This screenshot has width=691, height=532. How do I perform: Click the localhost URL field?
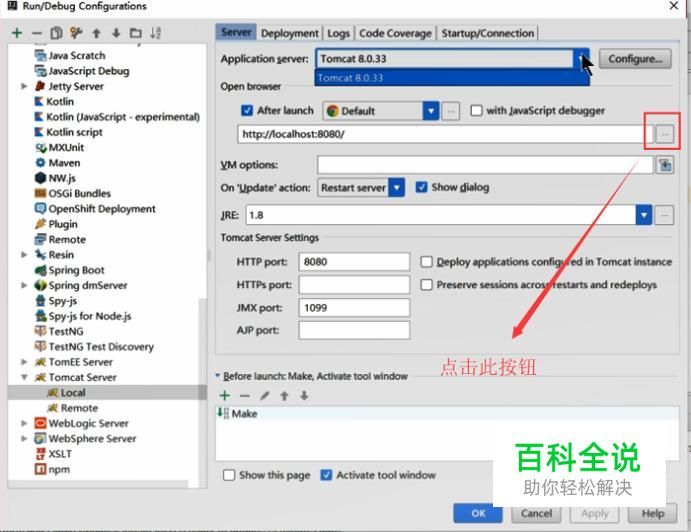445,134
